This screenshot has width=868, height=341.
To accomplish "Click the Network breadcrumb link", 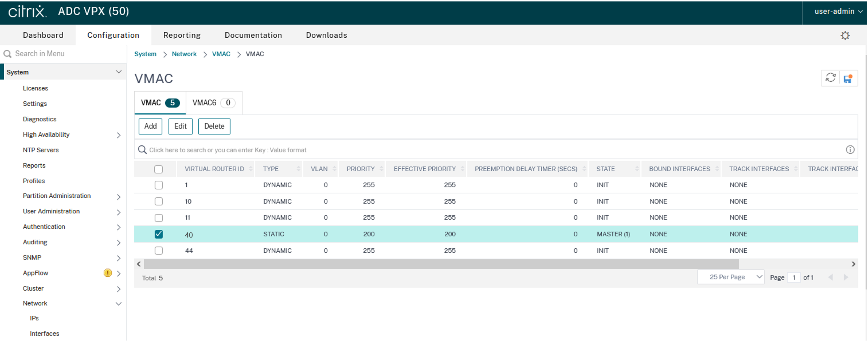I will 184,54.
